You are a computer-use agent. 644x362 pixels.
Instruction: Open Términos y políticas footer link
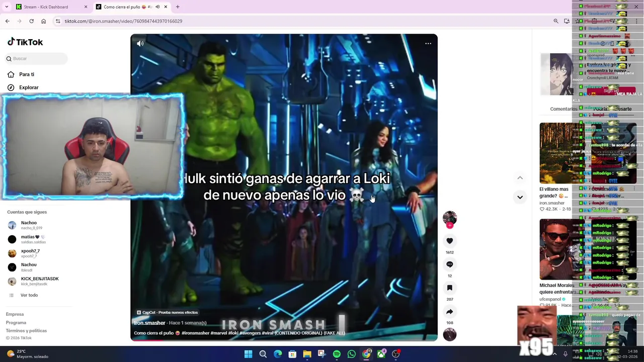[26, 331]
